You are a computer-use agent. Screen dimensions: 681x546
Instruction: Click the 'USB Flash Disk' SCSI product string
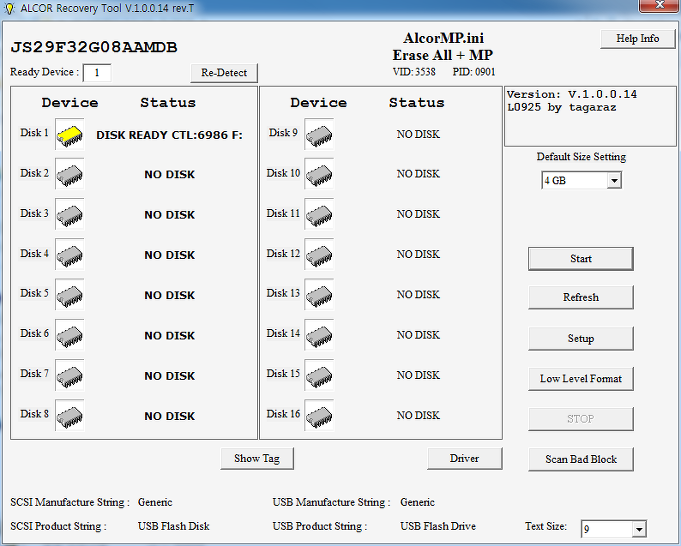click(174, 526)
